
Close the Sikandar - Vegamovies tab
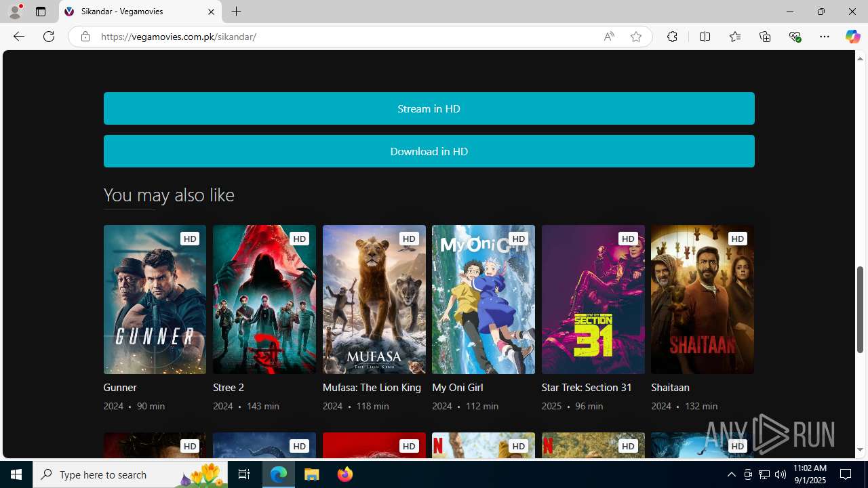211,12
